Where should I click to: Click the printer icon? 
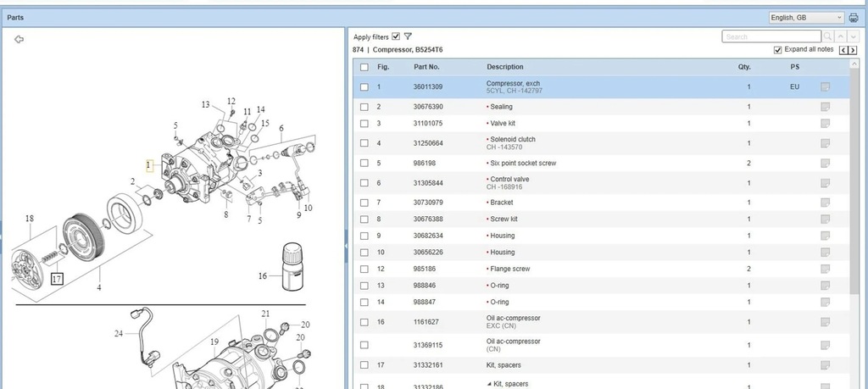coord(853,18)
